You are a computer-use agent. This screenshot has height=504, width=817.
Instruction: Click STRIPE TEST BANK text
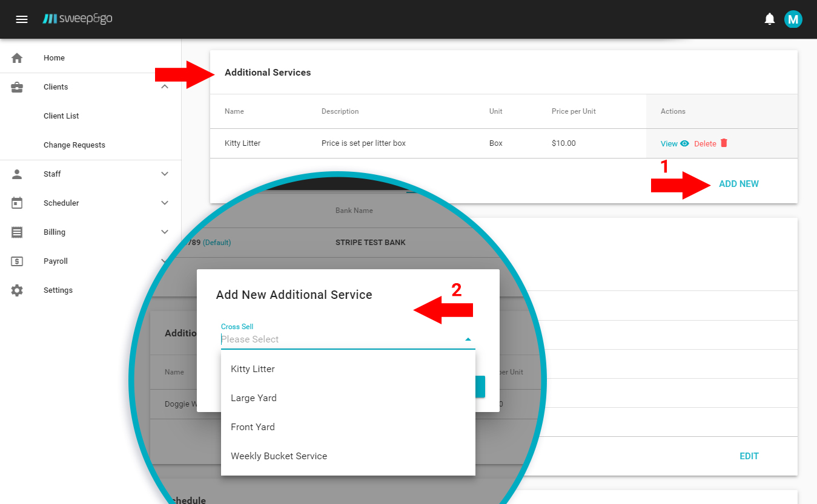371,243
